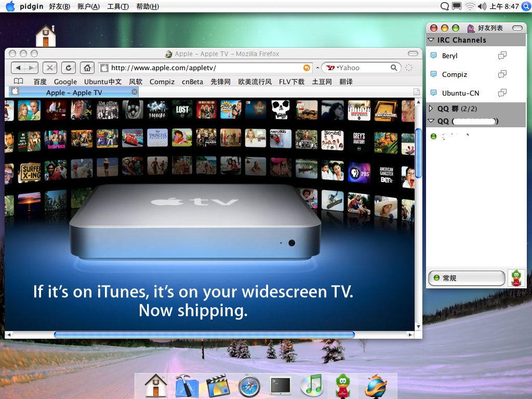Open the 常规 status dropdown
The image size is (532, 399).
[x=467, y=278]
